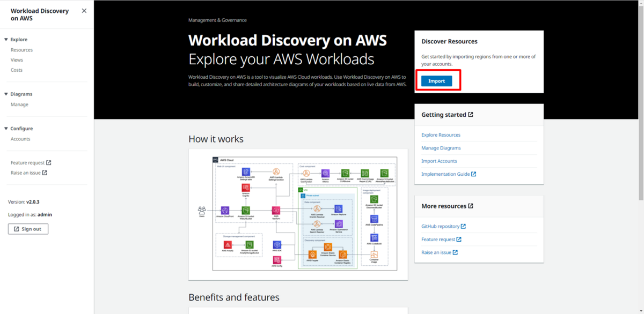Image resolution: width=644 pixels, height=314 pixels.
Task: Click Raise an issue link in sidebar
Action: pyautogui.click(x=29, y=173)
